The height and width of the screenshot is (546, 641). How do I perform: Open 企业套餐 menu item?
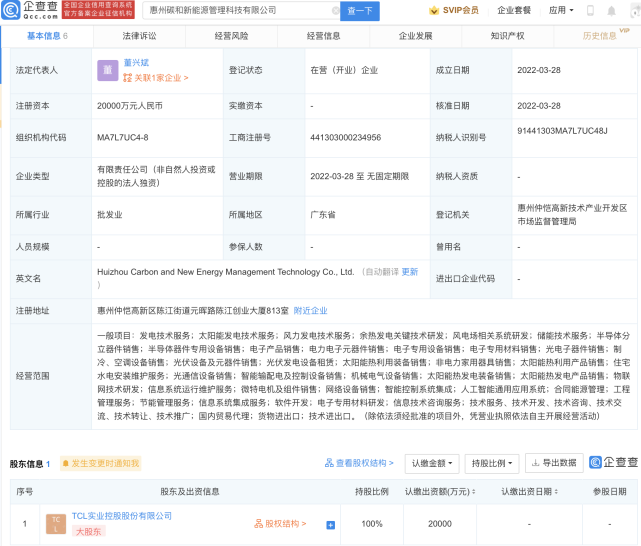[514, 11]
